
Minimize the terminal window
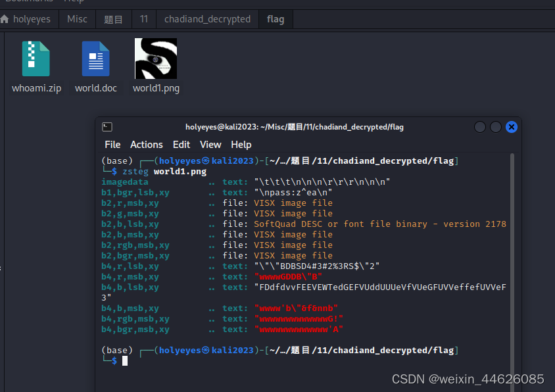480,127
